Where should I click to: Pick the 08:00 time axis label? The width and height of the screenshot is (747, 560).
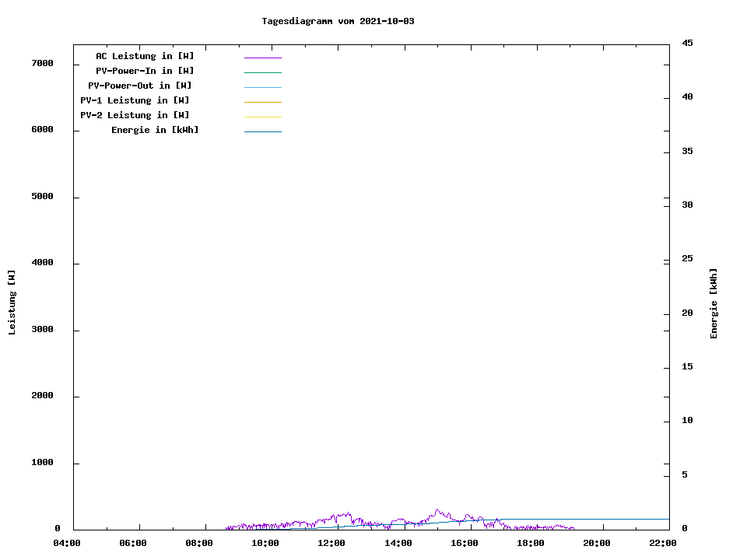tap(199, 543)
